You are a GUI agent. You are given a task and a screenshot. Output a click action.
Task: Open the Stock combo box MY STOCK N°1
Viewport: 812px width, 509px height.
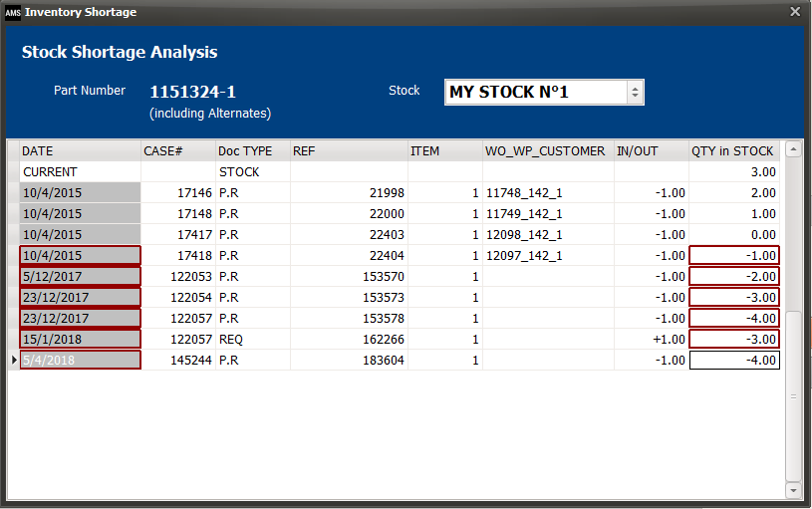pos(544,93)
